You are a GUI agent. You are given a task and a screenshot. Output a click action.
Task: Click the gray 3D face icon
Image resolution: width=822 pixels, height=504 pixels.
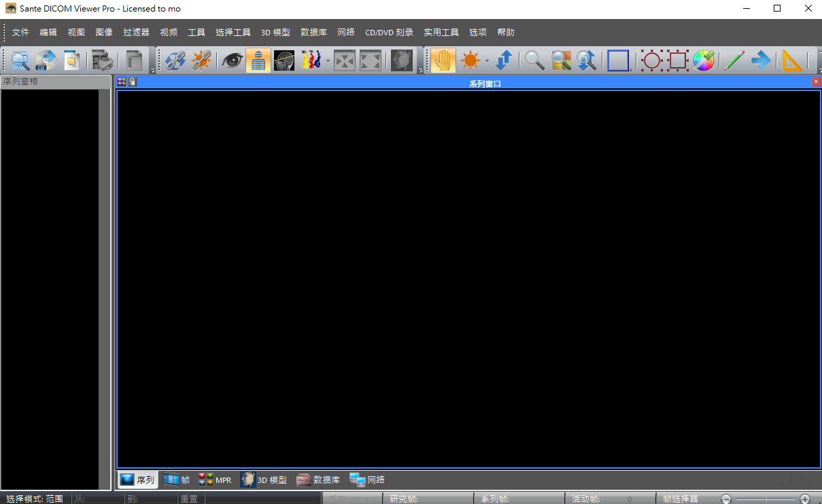tap(401, 60)
